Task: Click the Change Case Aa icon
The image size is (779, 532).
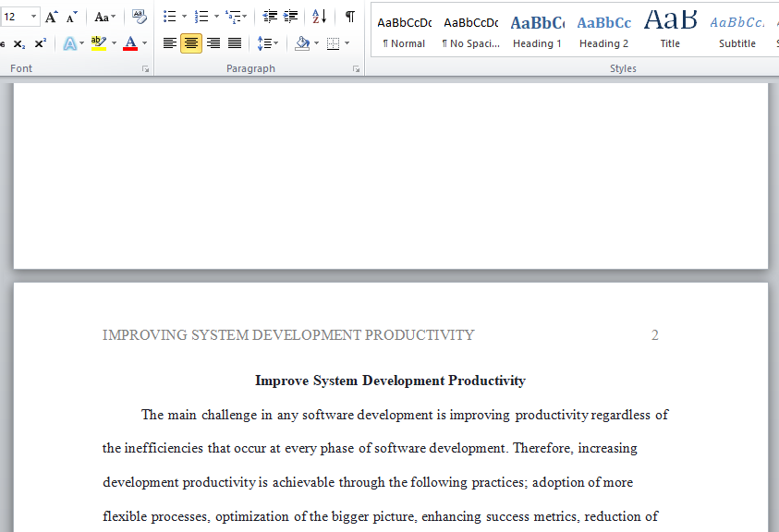Action: (102, 18)
